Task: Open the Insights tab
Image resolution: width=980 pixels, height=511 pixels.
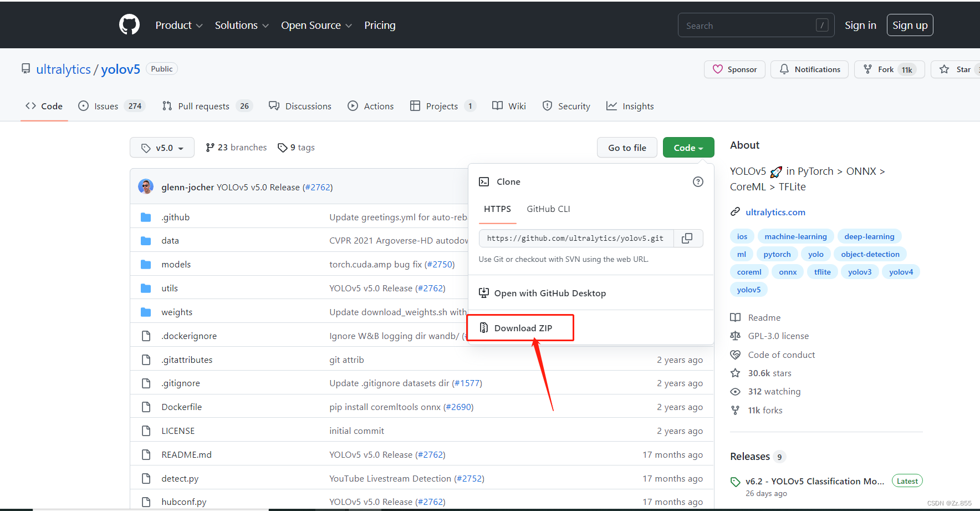Action: [630, 106]
